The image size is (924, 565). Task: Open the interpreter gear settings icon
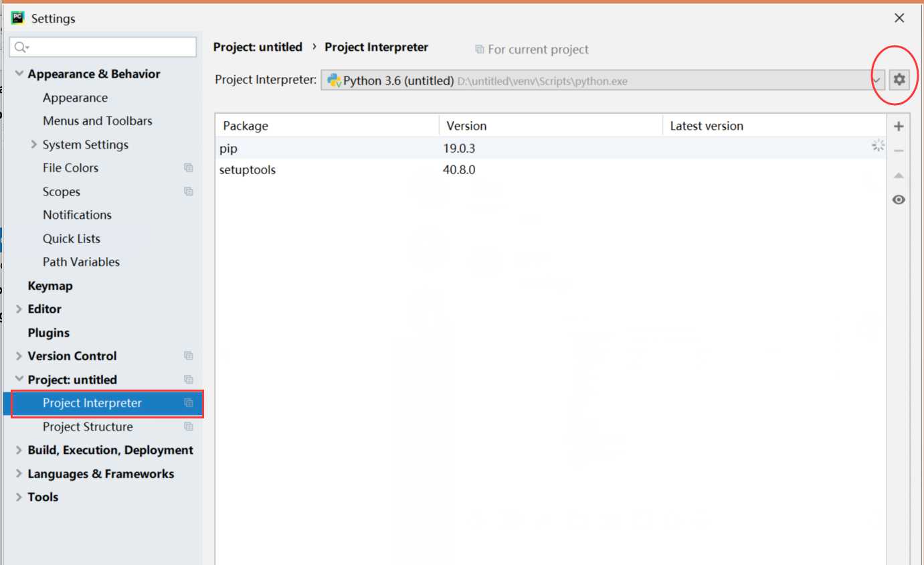click(x=899, y=80)
